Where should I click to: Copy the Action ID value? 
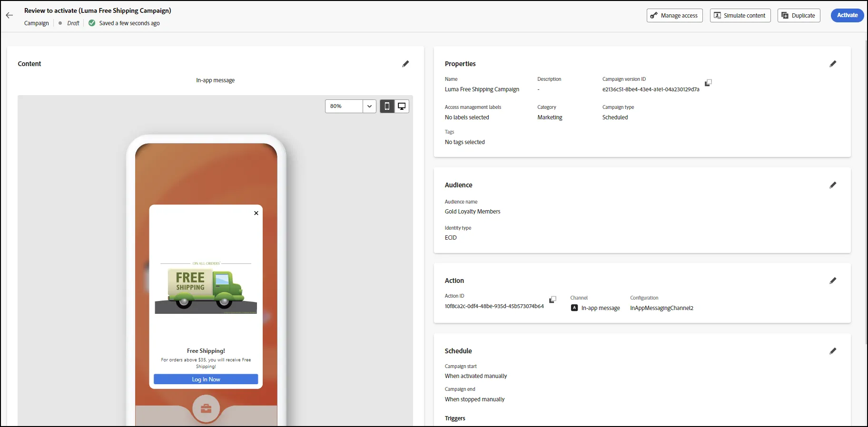552,300
